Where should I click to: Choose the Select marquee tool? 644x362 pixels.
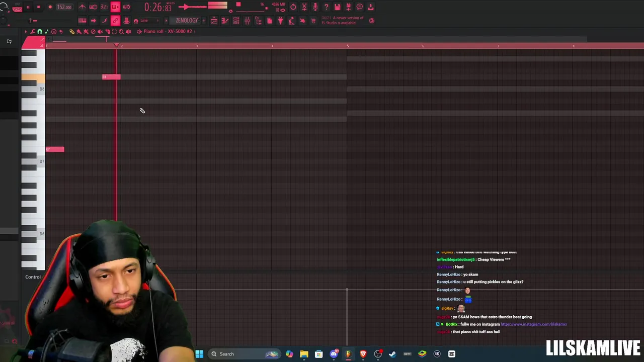tap(114, 32)
